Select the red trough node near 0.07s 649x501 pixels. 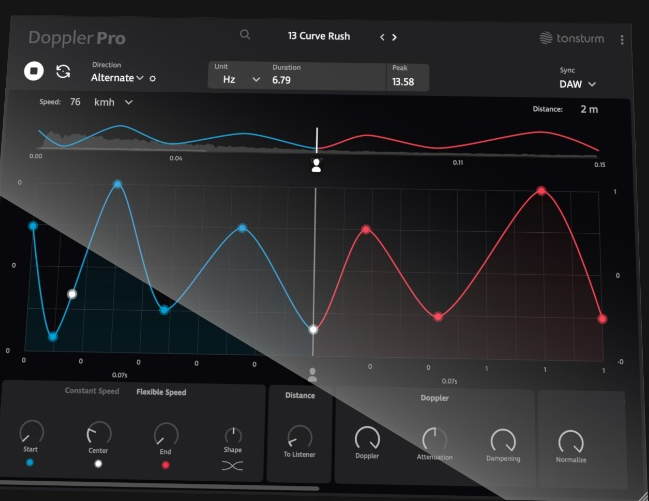tap(438, 317)
